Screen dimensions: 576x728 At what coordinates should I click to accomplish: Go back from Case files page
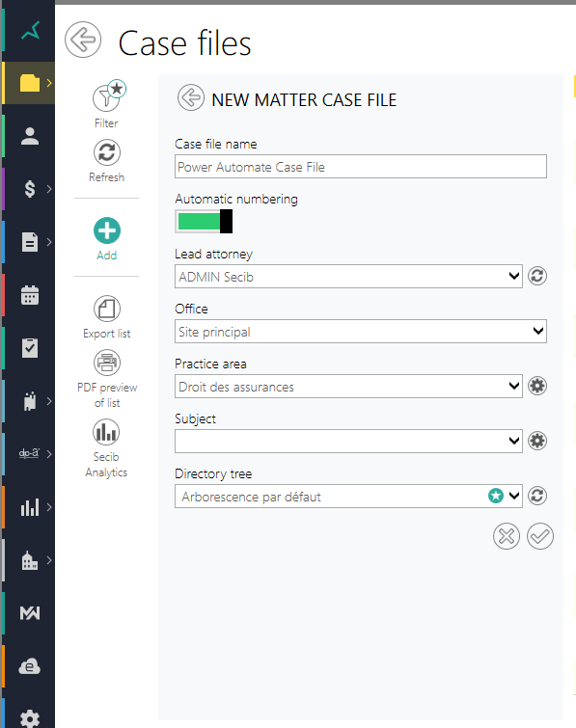coord(83,40)
